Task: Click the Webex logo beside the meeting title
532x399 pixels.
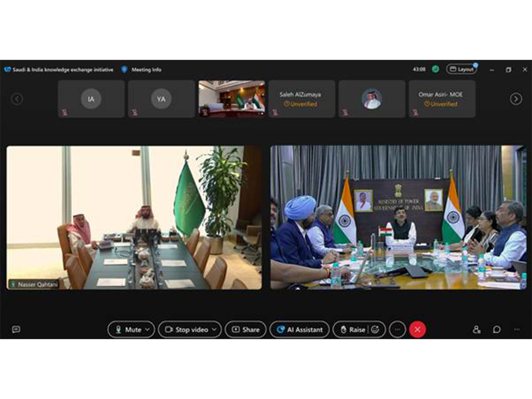Action: [x=7, y=69]
